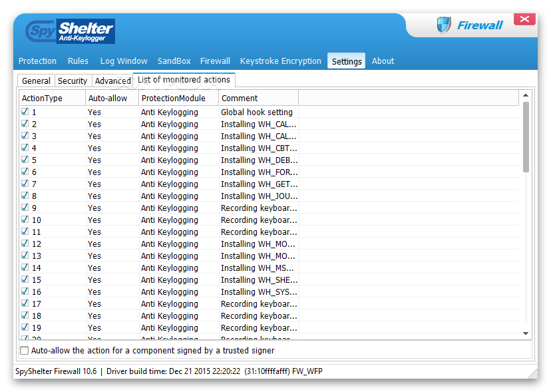Click the Driver build time status text

(x=173, y=371)
